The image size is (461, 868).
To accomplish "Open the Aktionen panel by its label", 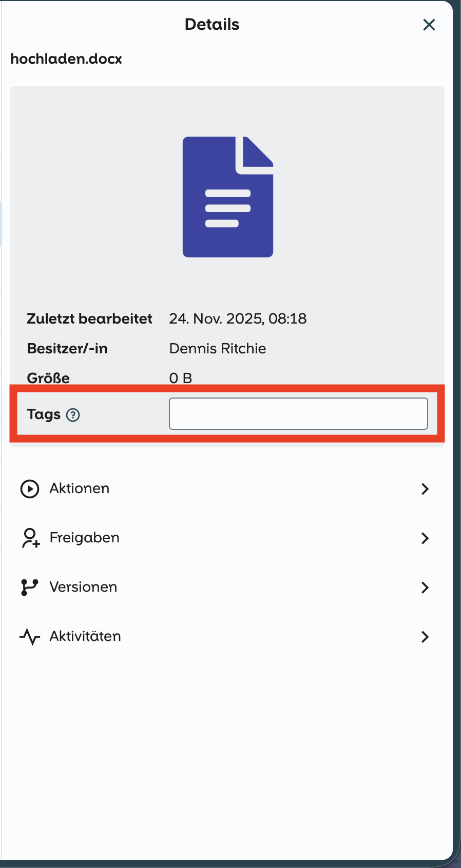I will (80, 488).
